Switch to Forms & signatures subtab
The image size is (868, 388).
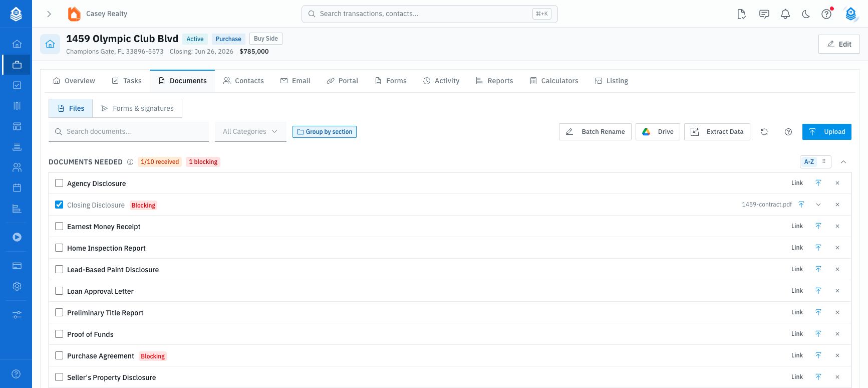click(137, 108)
